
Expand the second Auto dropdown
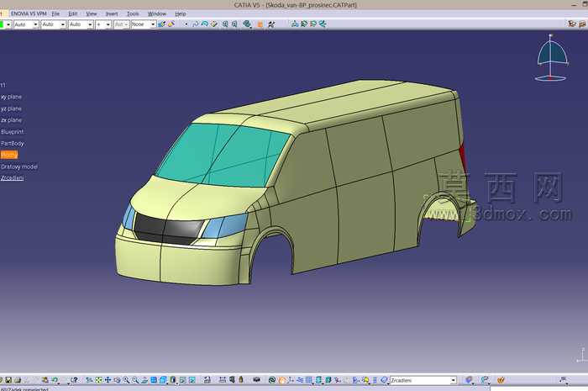63,24
